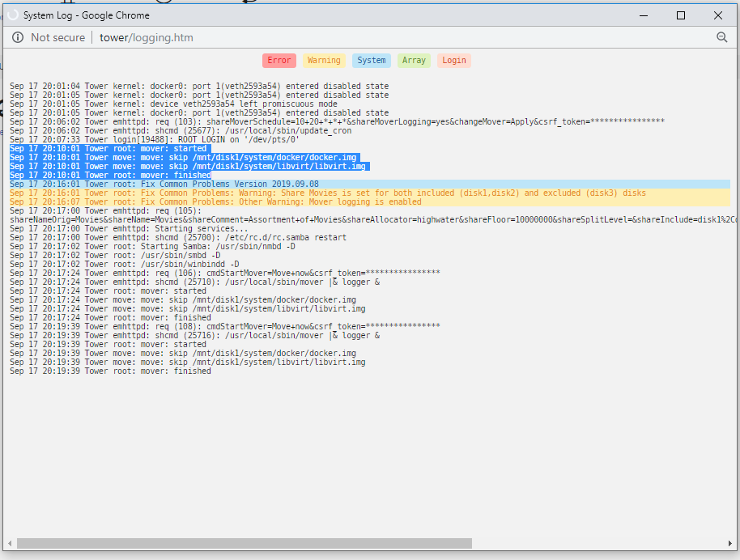Click 20:19:39 docker.img skip line
Screen dimensions: 740x560
[183, 353]
